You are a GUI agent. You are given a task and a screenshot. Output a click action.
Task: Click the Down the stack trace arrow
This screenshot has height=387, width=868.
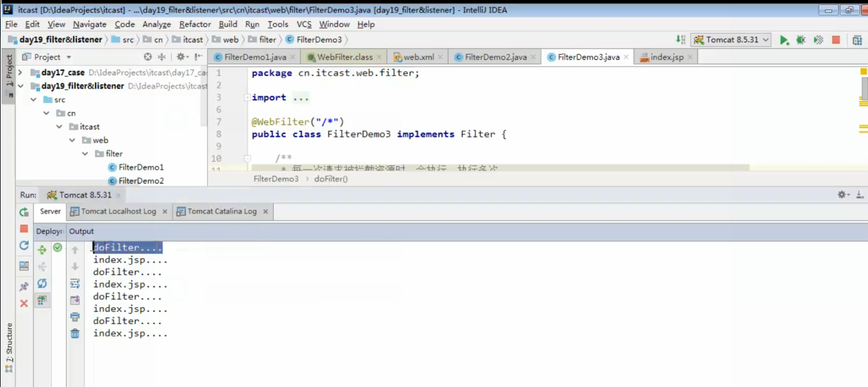click(x=75, y=267)
